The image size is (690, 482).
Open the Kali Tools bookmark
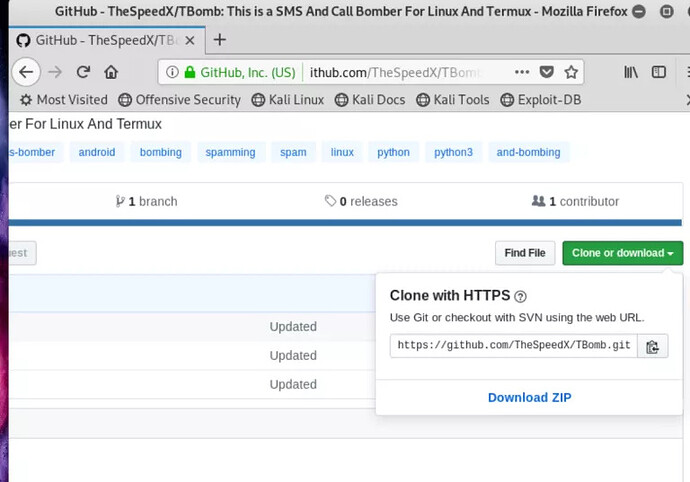[x=453, y=100]
